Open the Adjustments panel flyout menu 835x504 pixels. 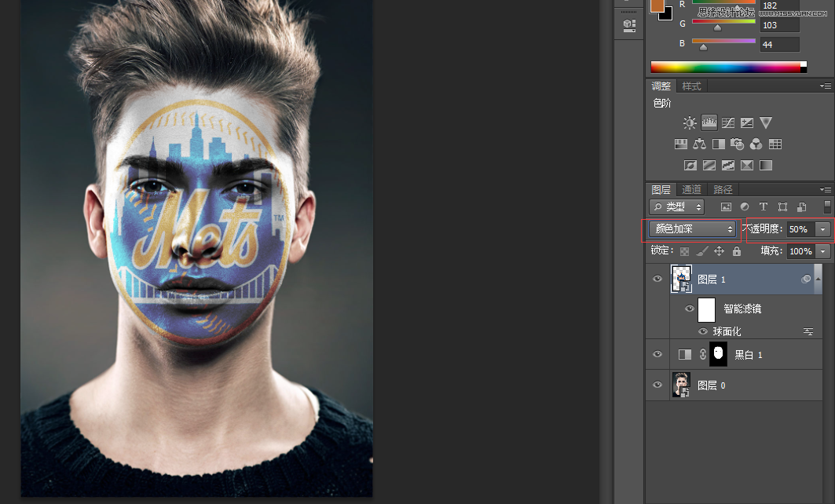826,86
